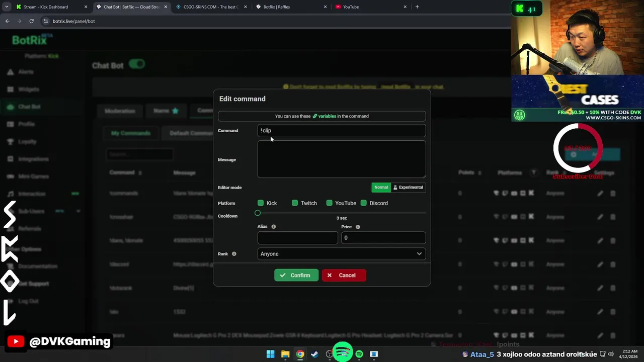Toggle the YouTube platform checkbox
The height and width of the screenshot is (362, 644).
329,203
